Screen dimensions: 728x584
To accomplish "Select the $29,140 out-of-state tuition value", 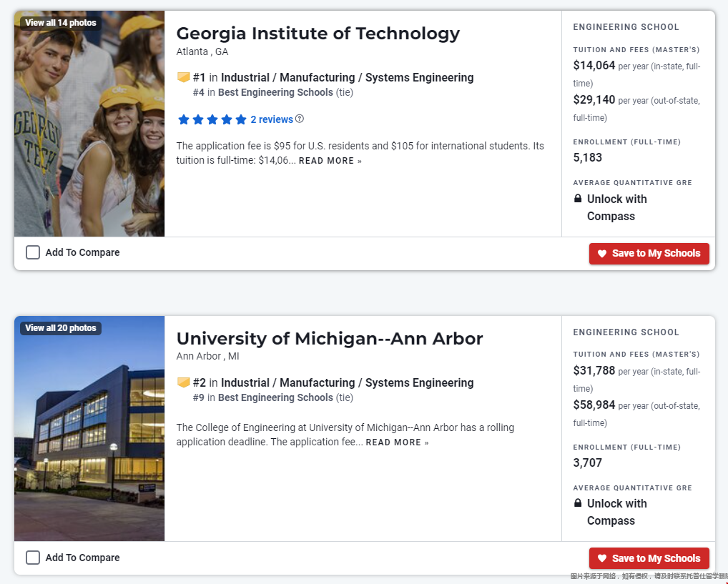I will pyautogui.click(x=594, y=100).
